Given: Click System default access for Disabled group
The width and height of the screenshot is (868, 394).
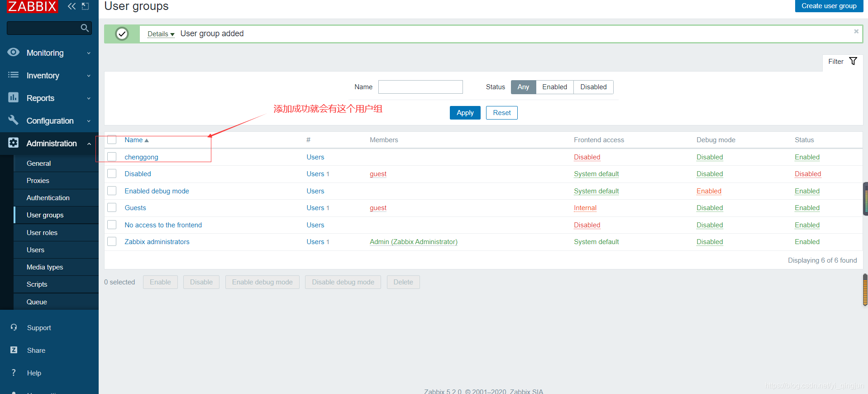Looking at the screenshot, I should (x=596, y=174).
